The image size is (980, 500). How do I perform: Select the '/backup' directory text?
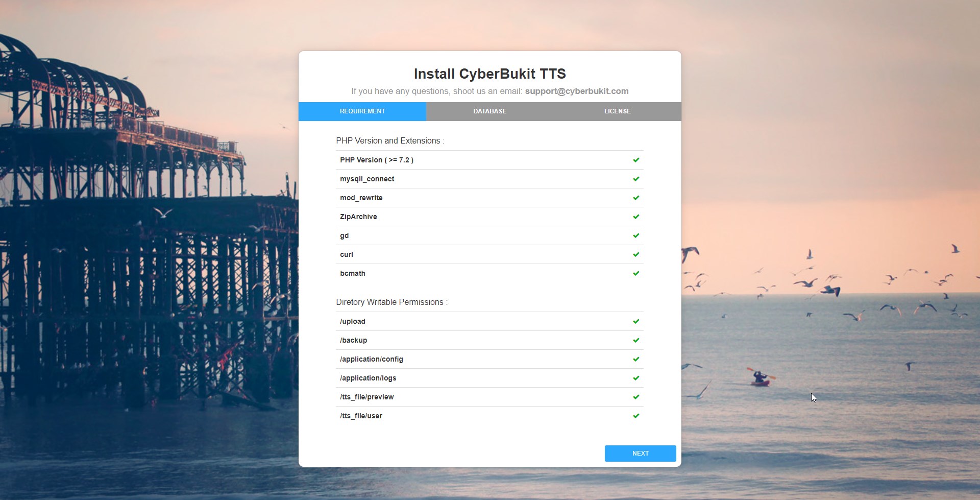point(354,340)
